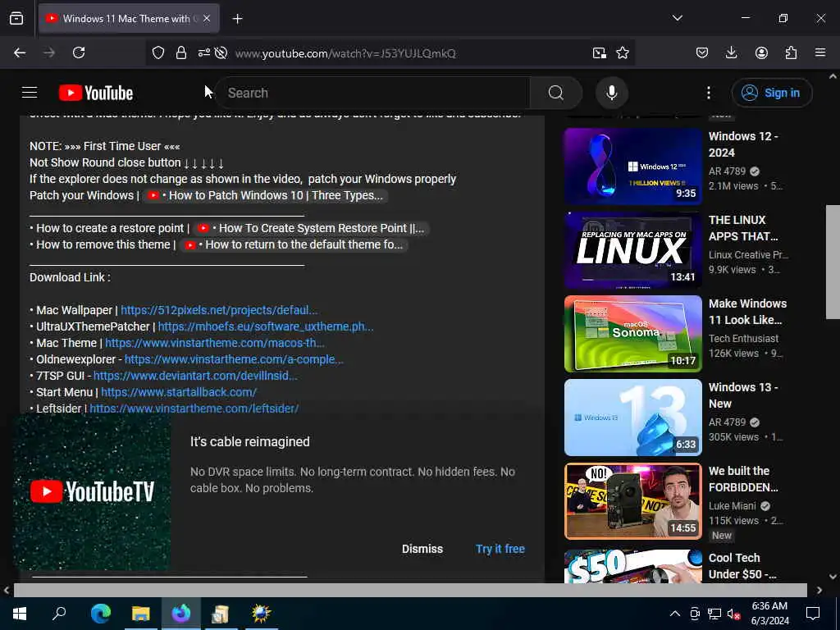
Task: Open Windows taskbar search
Action: click(x=59, y=613)
